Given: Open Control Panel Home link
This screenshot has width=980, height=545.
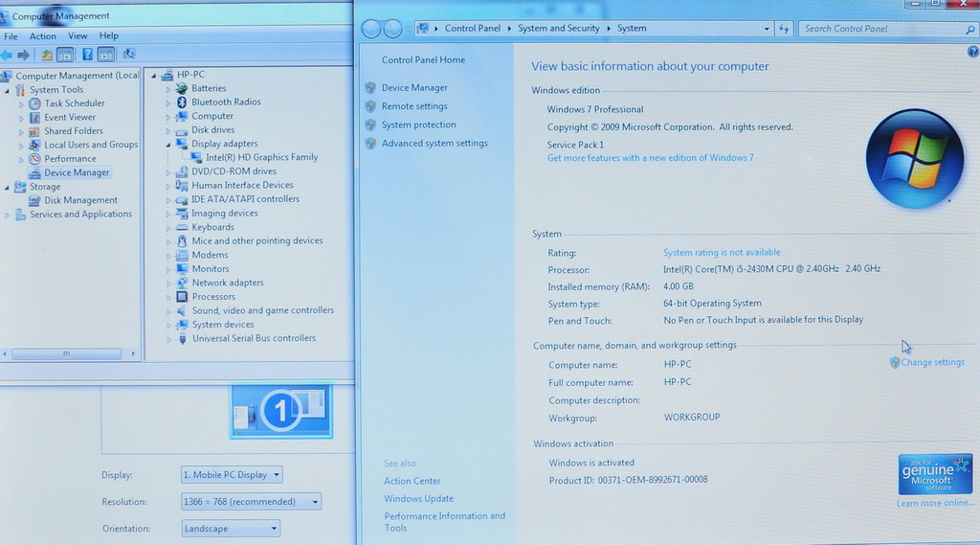Looking at the screenshot, I should [423, 60].
